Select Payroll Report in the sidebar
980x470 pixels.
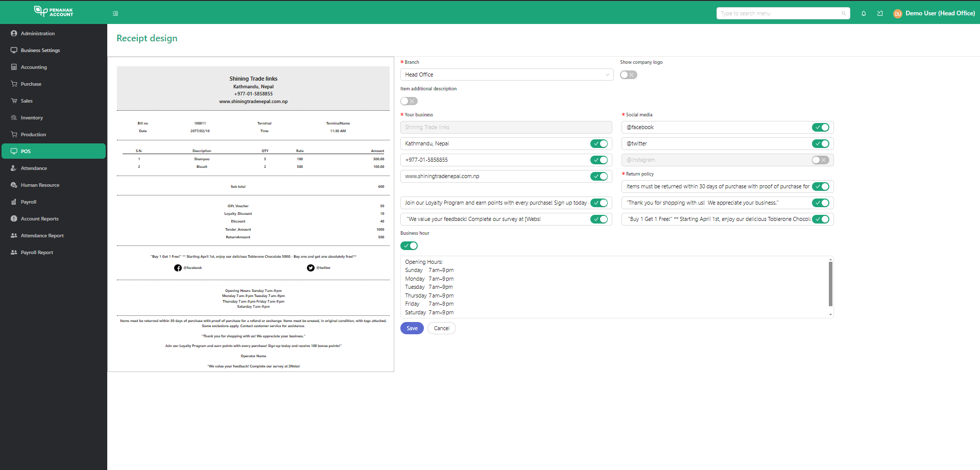coord(37,253)
